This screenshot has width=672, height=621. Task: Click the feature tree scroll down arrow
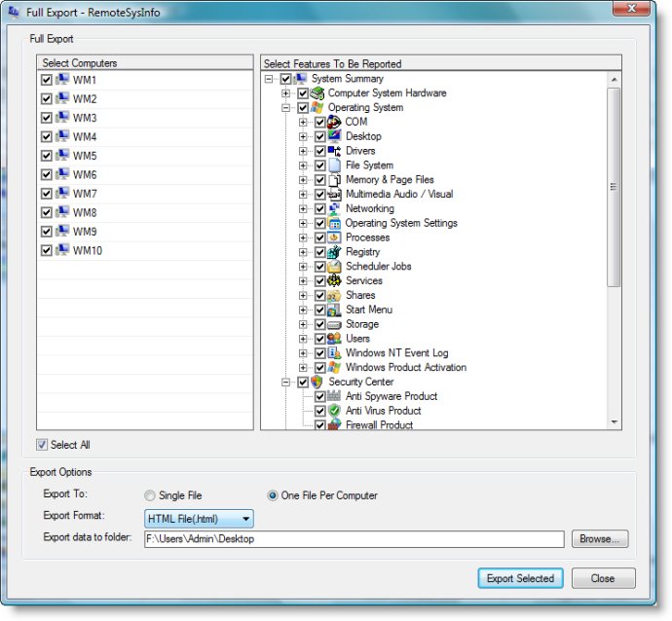[614, 422]
